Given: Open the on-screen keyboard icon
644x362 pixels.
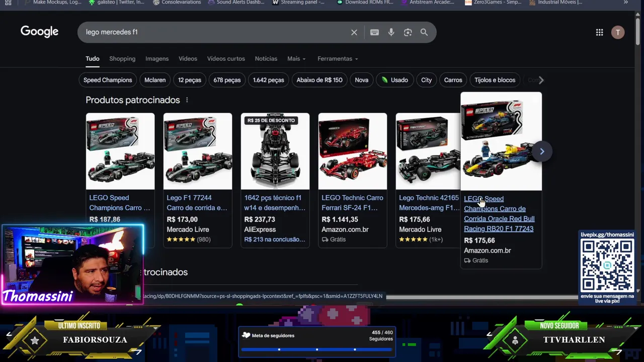Looking at the screenshot, I should point(374,32).
